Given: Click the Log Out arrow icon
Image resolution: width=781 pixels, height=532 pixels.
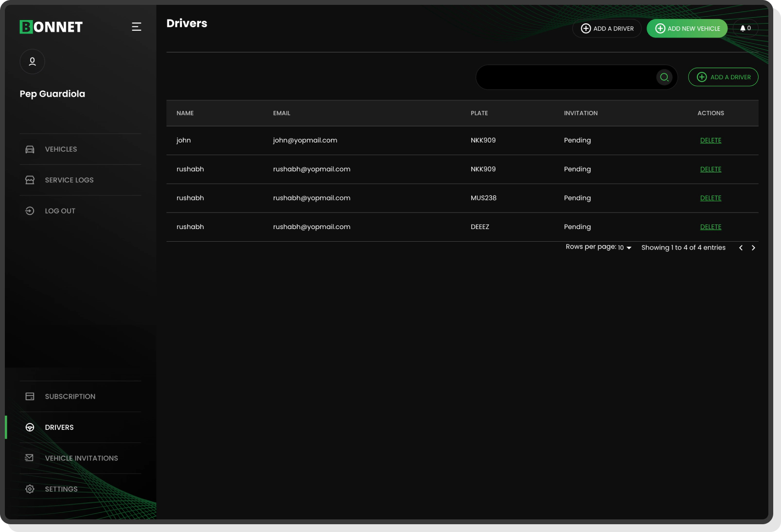Looking at the screenshot, I should coord(30,211).
